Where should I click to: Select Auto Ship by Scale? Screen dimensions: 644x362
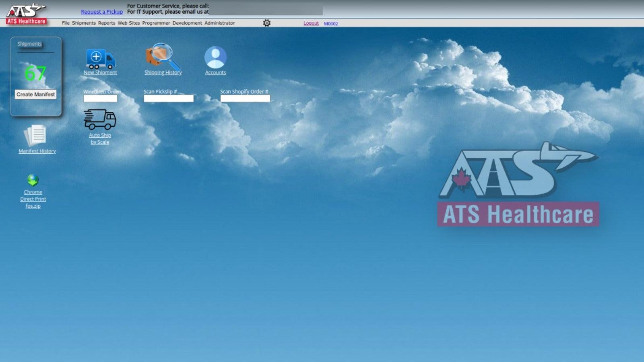[100, 139]
